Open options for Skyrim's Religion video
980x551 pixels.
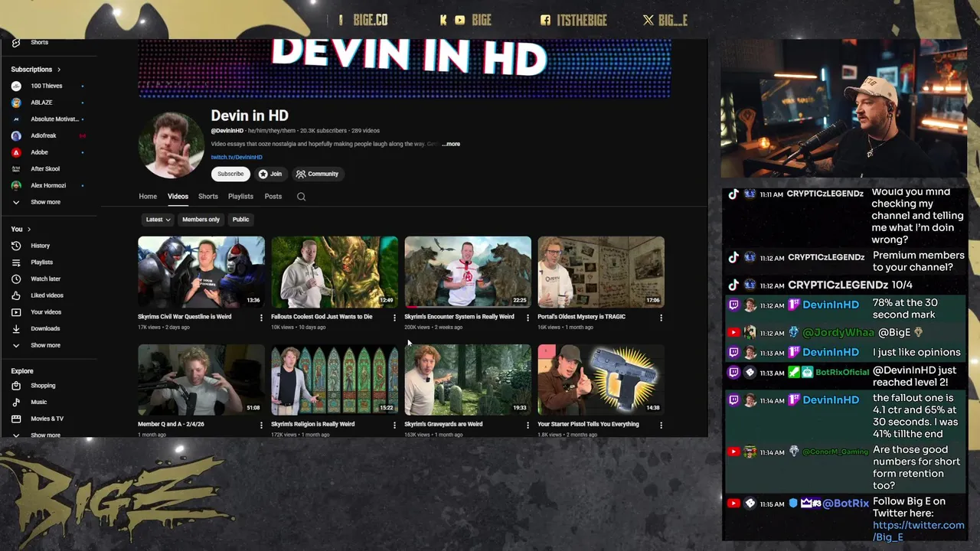tap(394, 425)
